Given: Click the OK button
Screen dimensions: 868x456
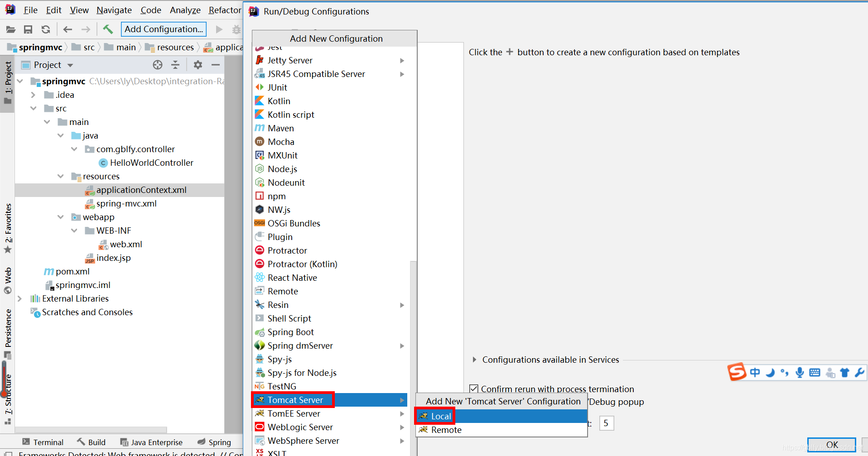Looking at the screenshot, I should (832, 445).
